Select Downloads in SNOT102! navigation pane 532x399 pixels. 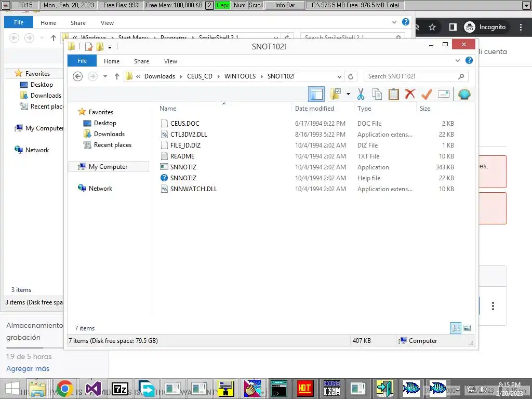109,134
